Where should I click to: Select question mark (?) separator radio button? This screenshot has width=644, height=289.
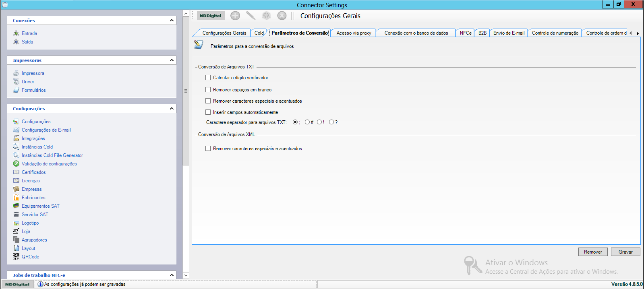331,122
